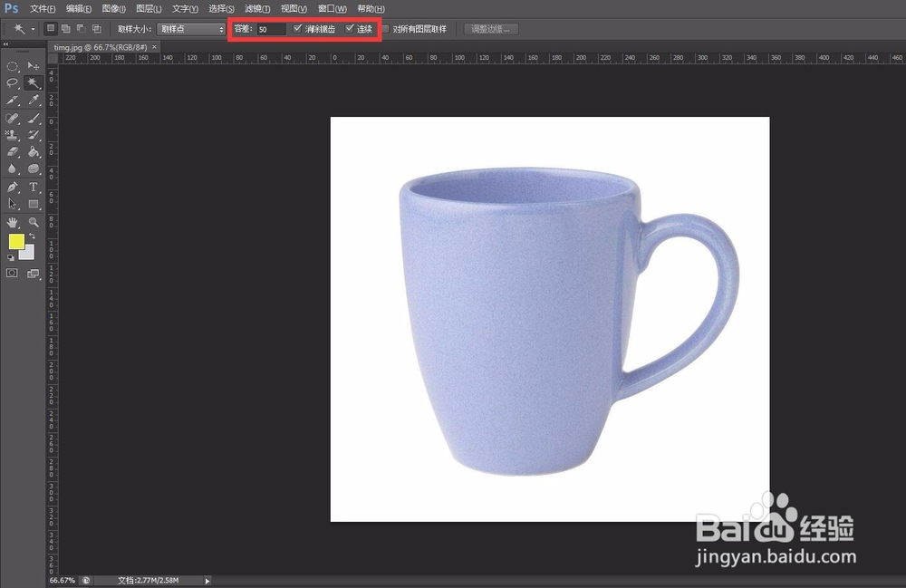Click the status bar preview icon
906x588 pixels.
pyautogui.click(x=86, y=581)
